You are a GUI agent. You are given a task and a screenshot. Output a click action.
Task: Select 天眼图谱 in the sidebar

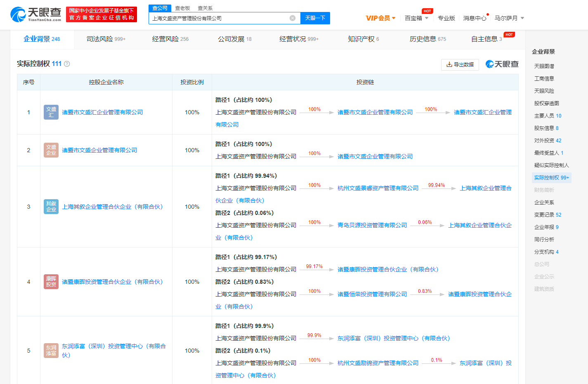coord(544,66)
